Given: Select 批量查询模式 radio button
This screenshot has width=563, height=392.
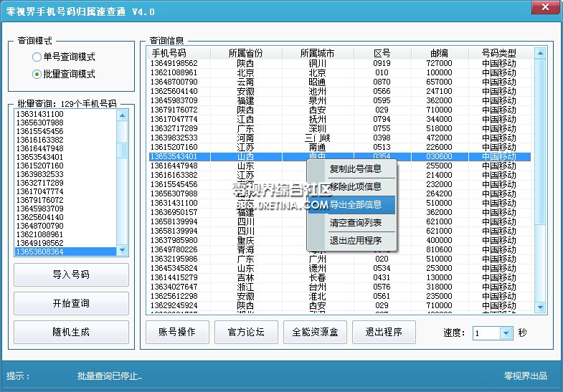Looking at the screenshot, I should tap(37, 74).
